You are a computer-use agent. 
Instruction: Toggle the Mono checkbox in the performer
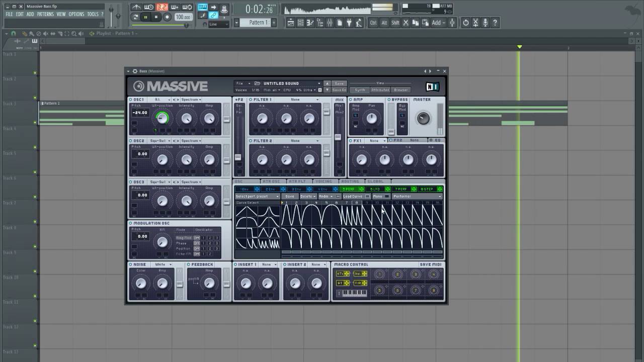[x=387, y=196]
